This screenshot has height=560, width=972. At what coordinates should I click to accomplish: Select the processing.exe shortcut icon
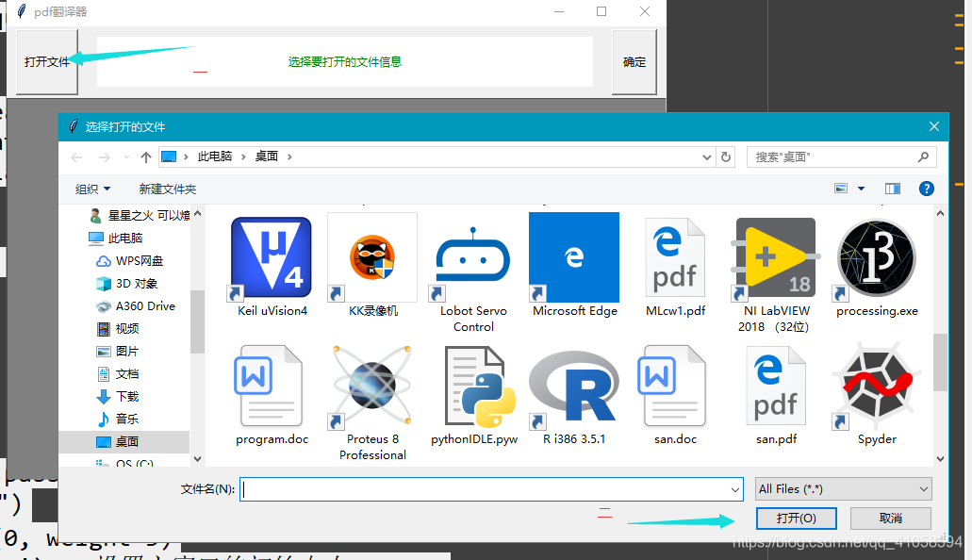877,257
